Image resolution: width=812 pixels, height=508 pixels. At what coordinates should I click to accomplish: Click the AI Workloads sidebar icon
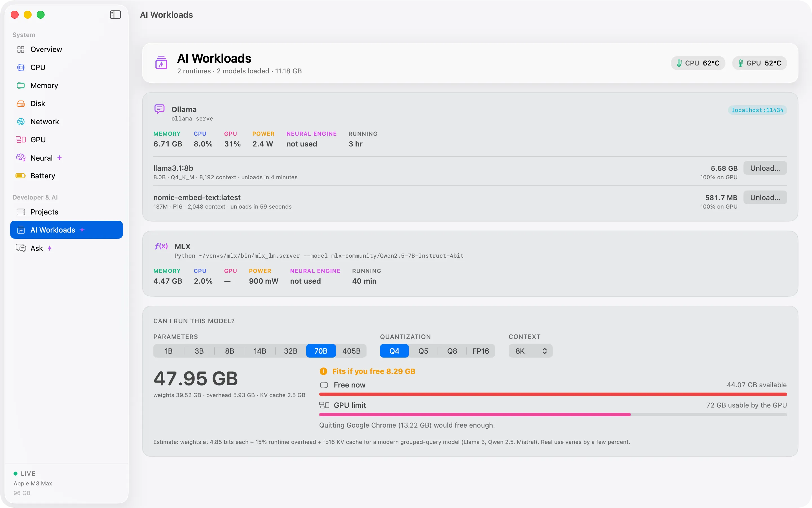[x=21, y=230]
